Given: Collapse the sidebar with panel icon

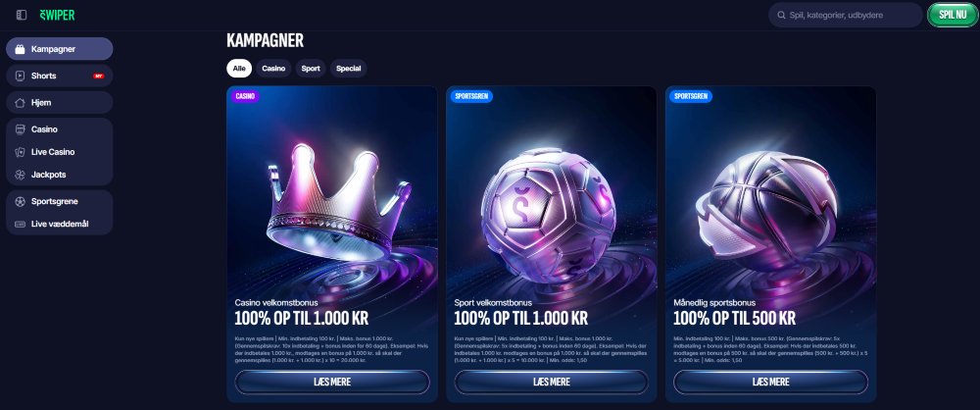Looking at the screenshot, I should (x=22, y=15).
